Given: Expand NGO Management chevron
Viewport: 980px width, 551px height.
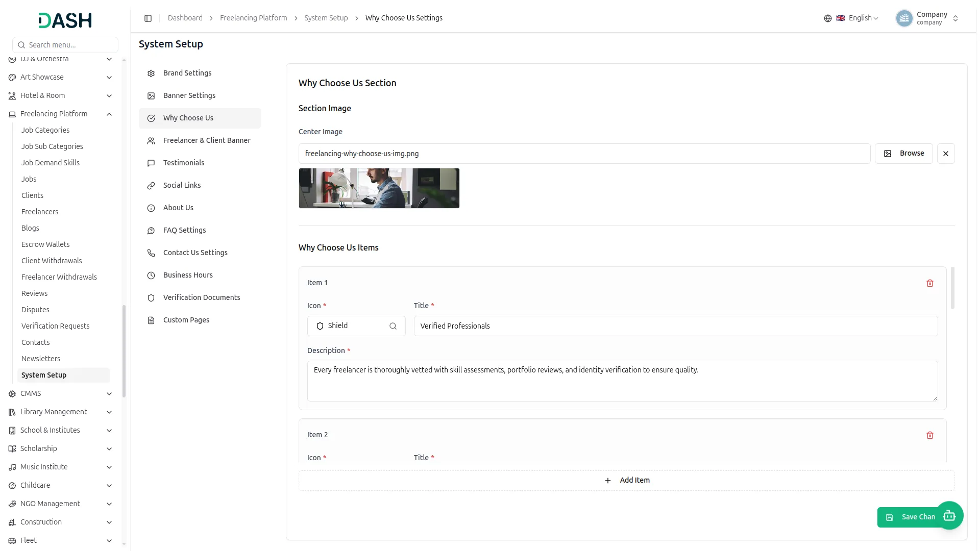Looking at the screenshot, I should coord(109,504).
